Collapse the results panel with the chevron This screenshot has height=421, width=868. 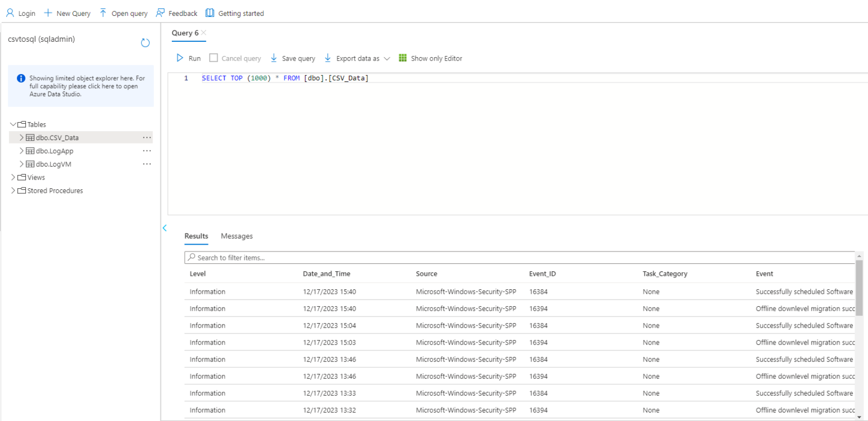tap(164, 228)
